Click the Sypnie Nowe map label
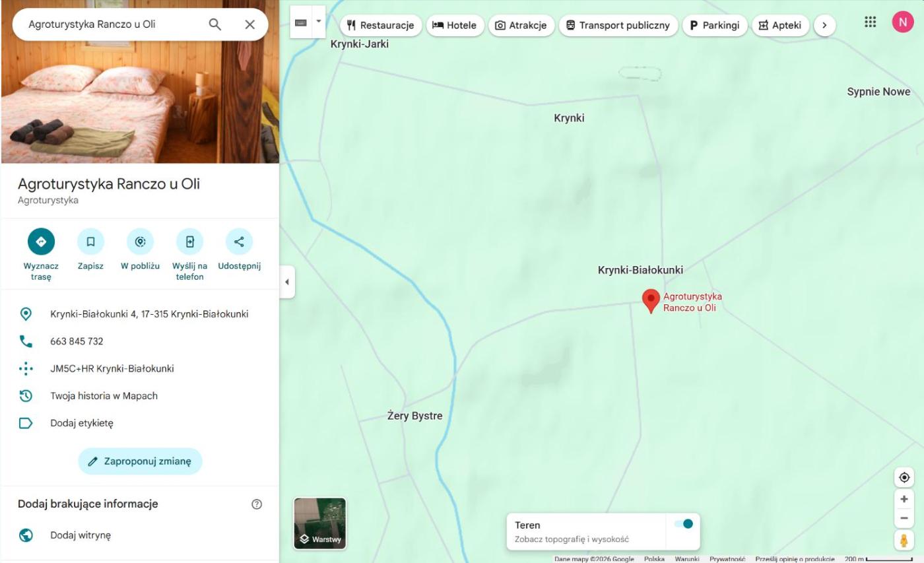This screenshot has width=924, height=563. [x=878, y=92]
